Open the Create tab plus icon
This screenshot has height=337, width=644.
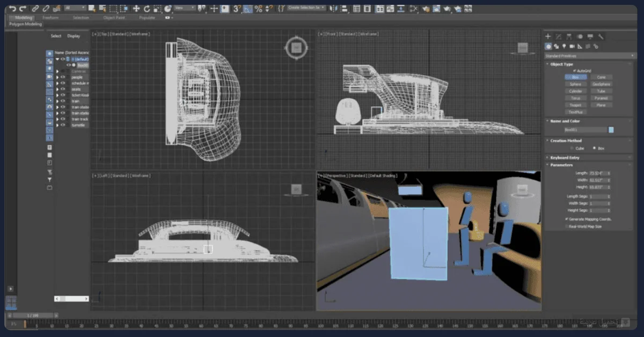point(548,36)
